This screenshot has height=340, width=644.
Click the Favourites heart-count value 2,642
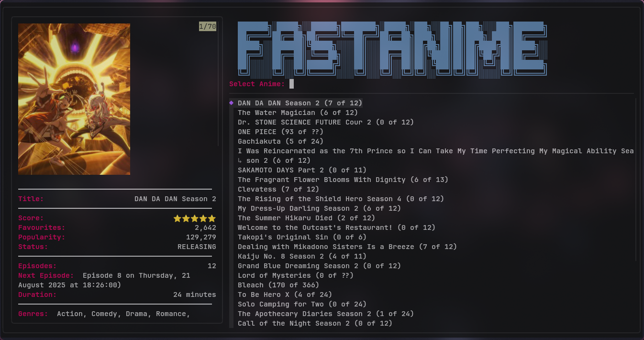click(x=206, y=227)
